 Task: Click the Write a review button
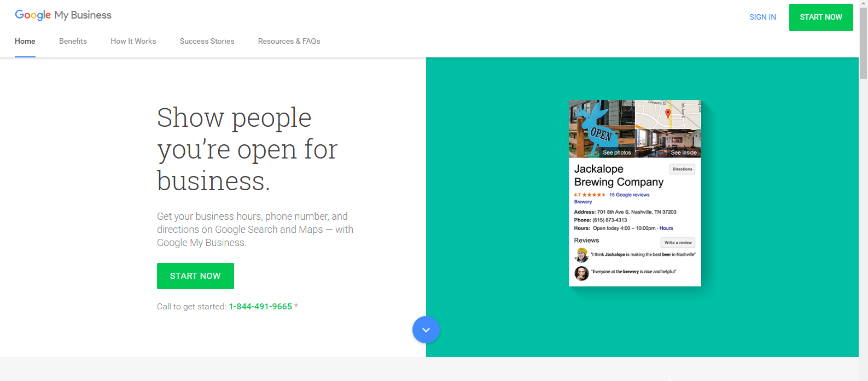[x=678, y=243]
